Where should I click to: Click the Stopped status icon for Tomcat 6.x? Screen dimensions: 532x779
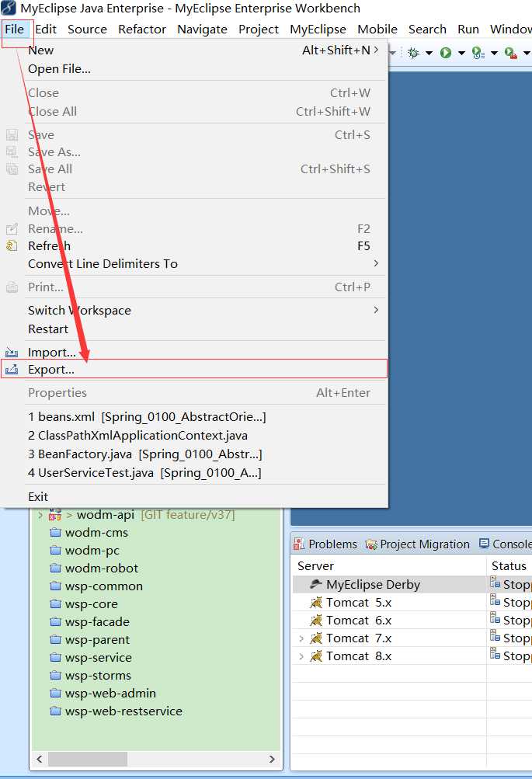pyautogui.click(x=495, y=618)
